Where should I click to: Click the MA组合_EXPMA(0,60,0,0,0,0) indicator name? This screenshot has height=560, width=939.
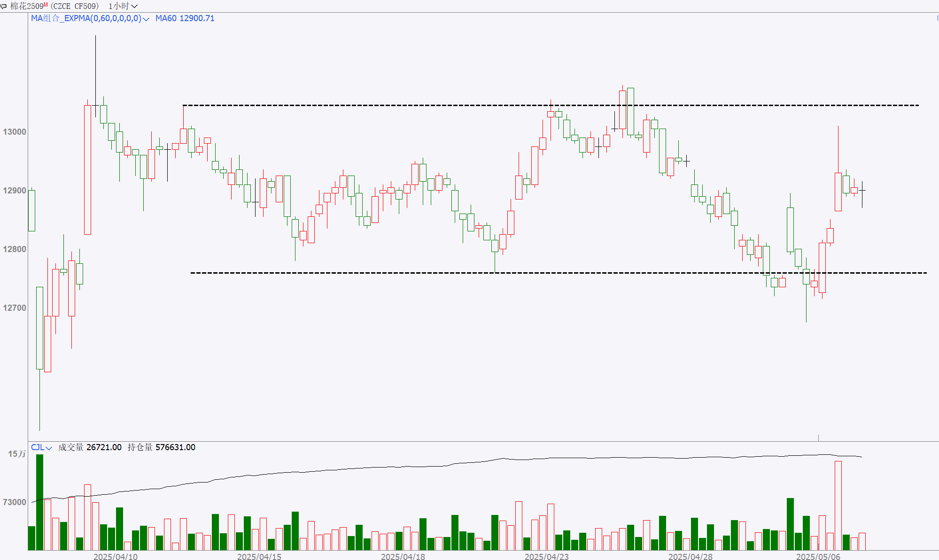coord(86,18)
